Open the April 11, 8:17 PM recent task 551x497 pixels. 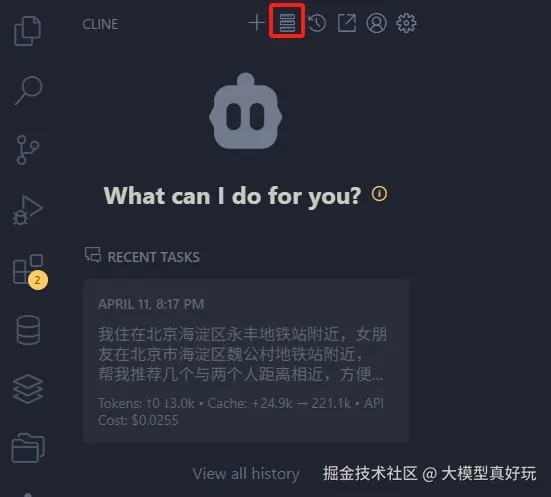pyautogui.click(x=246, y=361)
